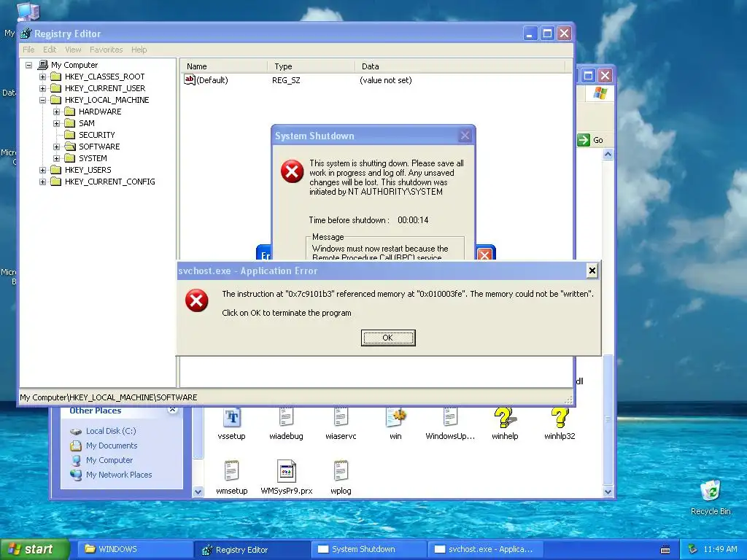The width and height of the screenshot is (747, 560).
Task: Switch to WINDOWS taskbar button
Action: [x=135, y=549]
